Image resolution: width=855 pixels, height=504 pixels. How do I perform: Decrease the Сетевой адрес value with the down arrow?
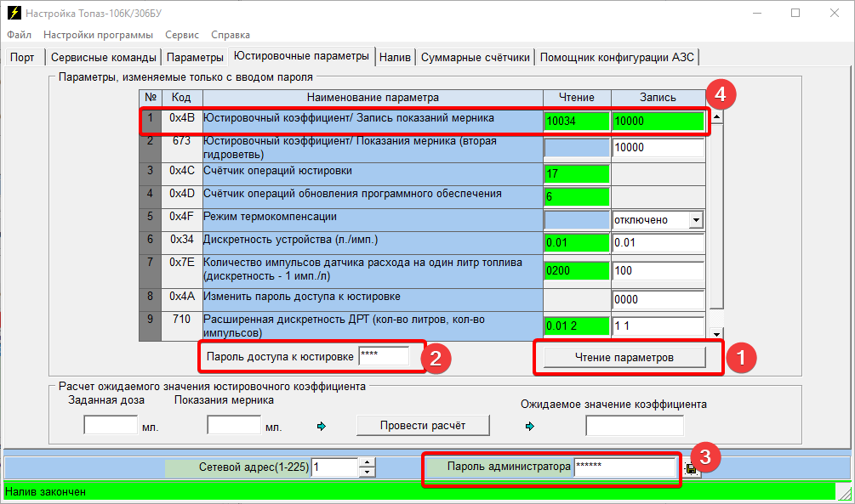(368, 472)
